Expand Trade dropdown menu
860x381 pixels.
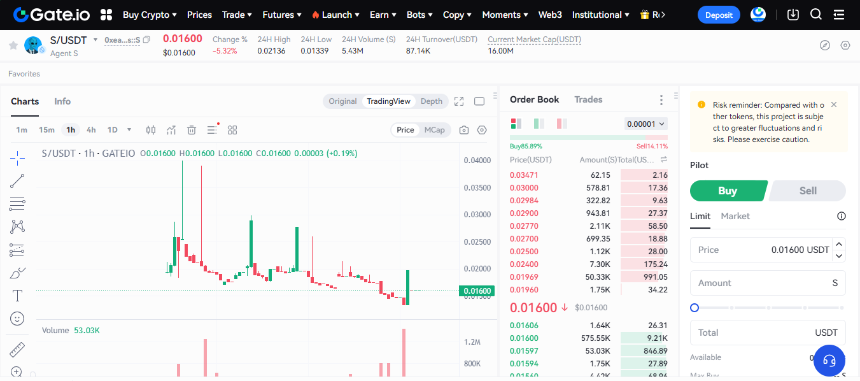click(237, 15)
